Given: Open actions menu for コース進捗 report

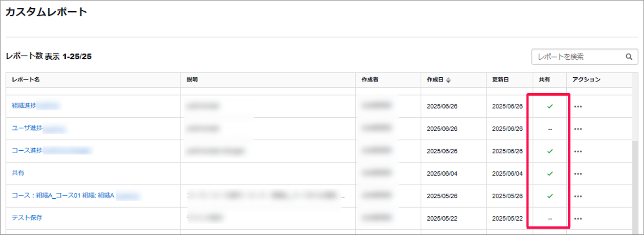Looking at the screenshot, I should click(x=578, y=152).
